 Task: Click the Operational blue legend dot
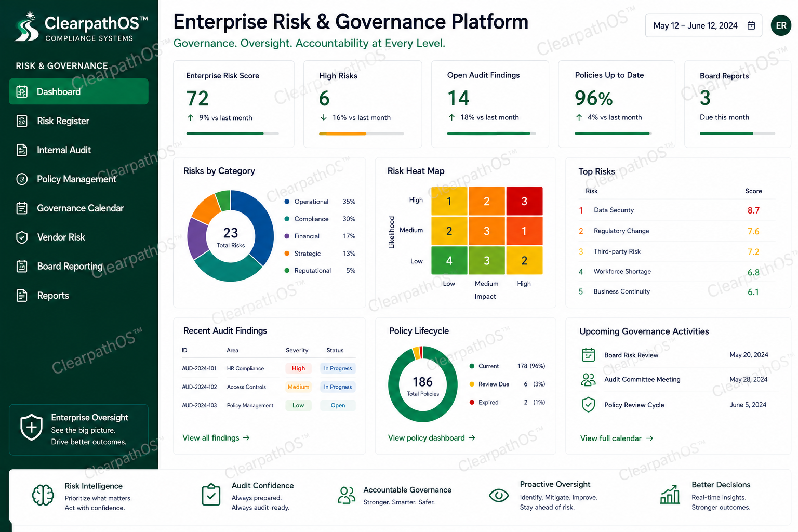pos(287,202)
